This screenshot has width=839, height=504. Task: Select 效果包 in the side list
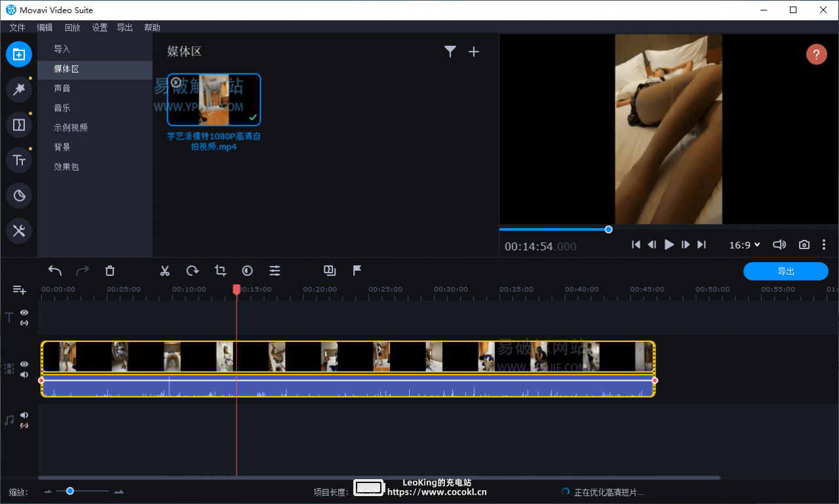click(95, 167)
